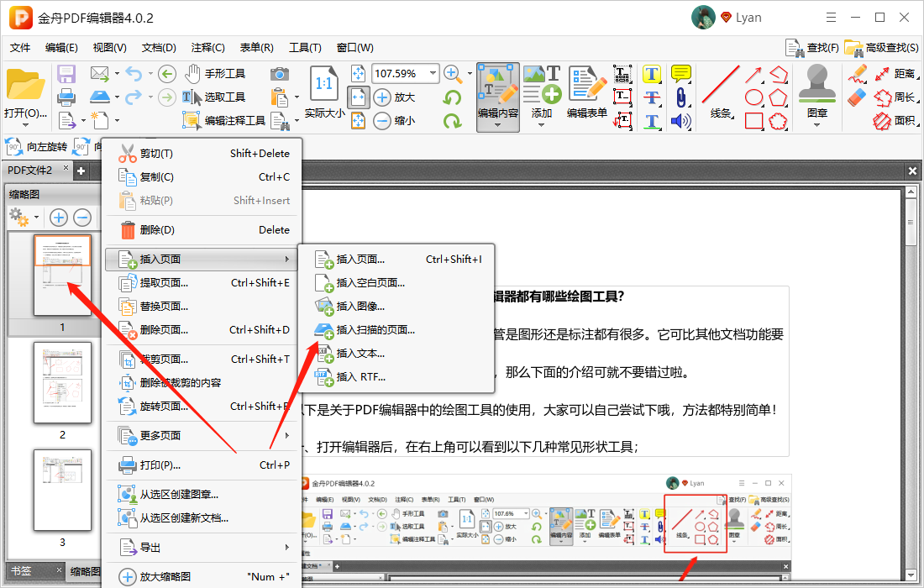The image size is (924, 588).
Task: Click the email envelope icon
Action: pos(100,74)
